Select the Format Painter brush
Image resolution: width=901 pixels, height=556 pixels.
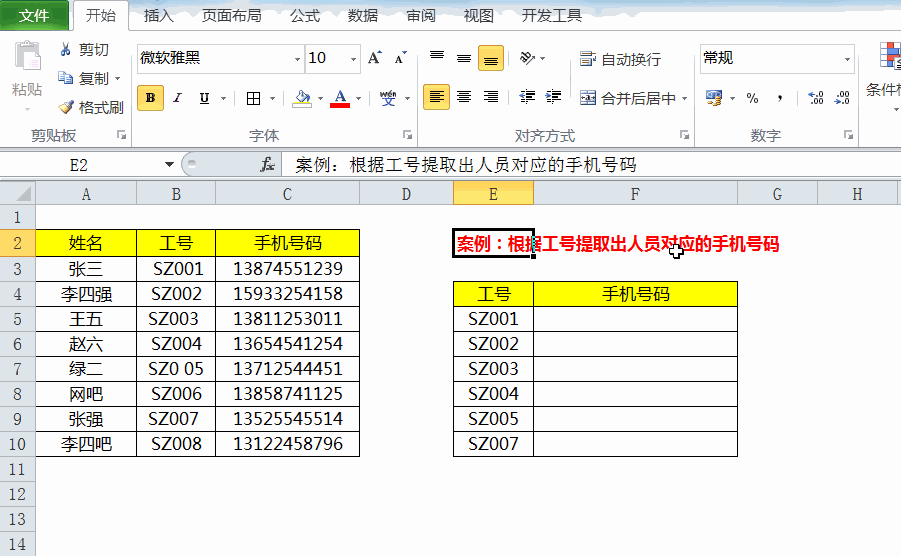click(x=90, y=107)
